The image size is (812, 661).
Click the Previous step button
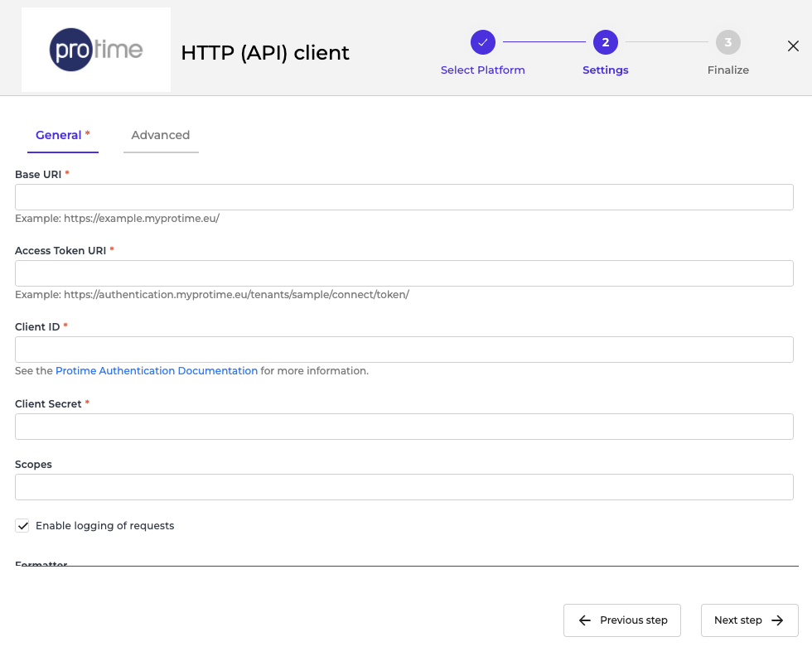pyautogui.click(x=622, y=620)
